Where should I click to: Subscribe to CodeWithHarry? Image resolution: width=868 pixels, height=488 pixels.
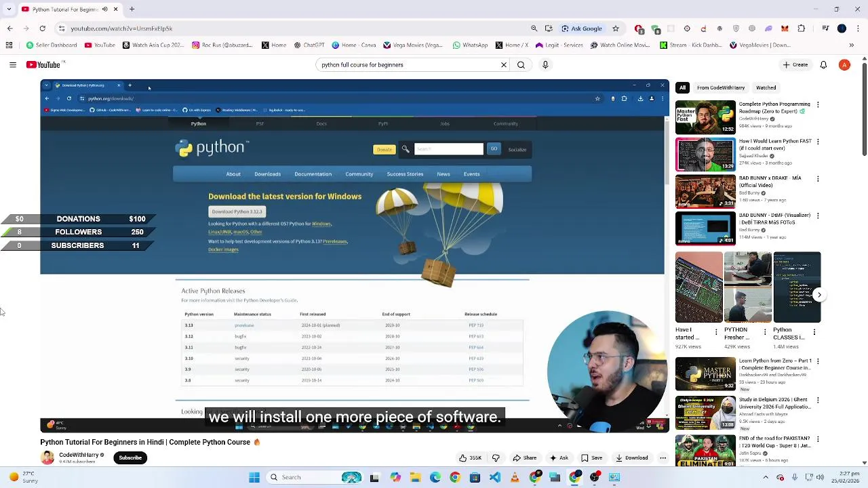coord(130,457)
